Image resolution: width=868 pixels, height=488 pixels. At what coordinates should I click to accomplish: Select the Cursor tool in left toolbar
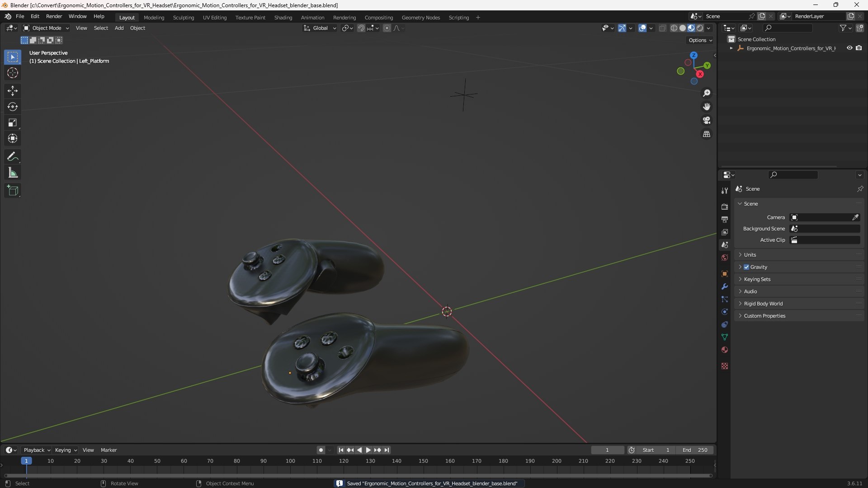point(13,73)
